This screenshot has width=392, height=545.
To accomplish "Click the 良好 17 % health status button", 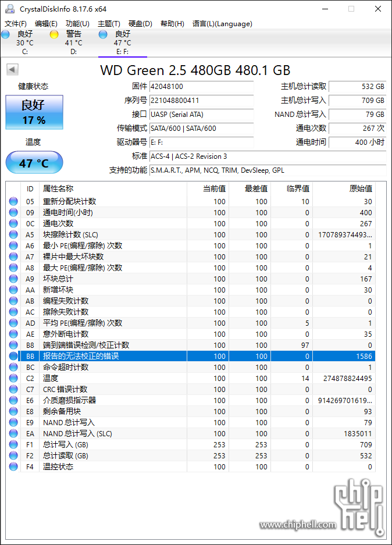I will tap(34, 112).
